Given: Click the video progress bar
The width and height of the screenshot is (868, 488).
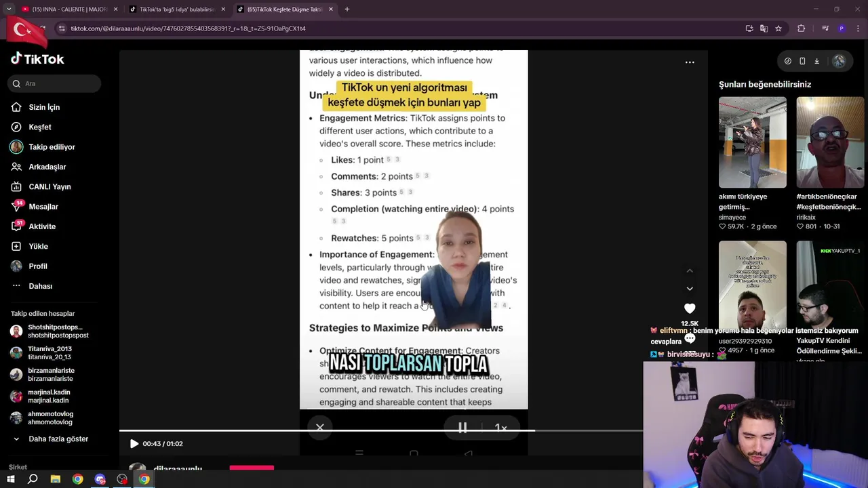Looking at the screenshot, I should click(381, 430).
